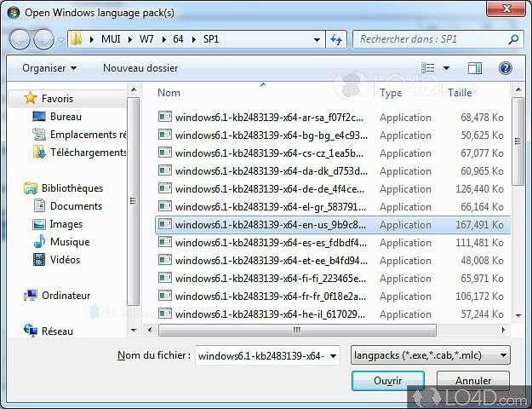Open the view options dropdown arrow
Image resolution: width=532 pixels, height=409 pixels.
pyautogui.click(x=446, y=68)
